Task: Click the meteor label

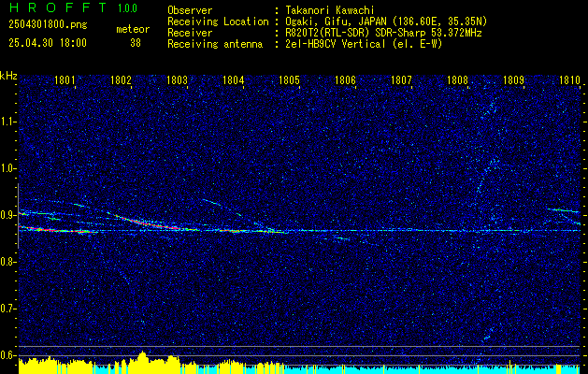Action: click(x=133, y=29)
